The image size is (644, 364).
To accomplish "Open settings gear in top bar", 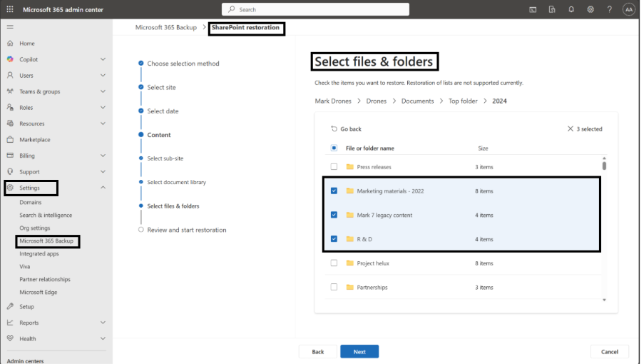I will (x=591, y=9).
